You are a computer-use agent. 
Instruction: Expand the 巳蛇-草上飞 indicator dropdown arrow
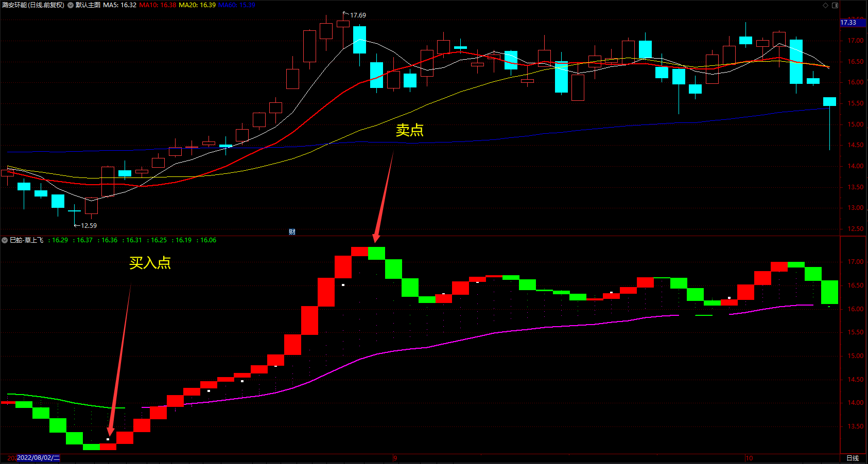click(x=5, y=240)
